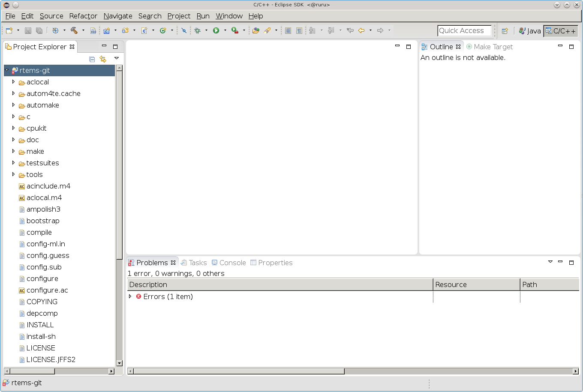
Task: Toggle Show Whitespace Characters icon
Action: click(299, 30)
